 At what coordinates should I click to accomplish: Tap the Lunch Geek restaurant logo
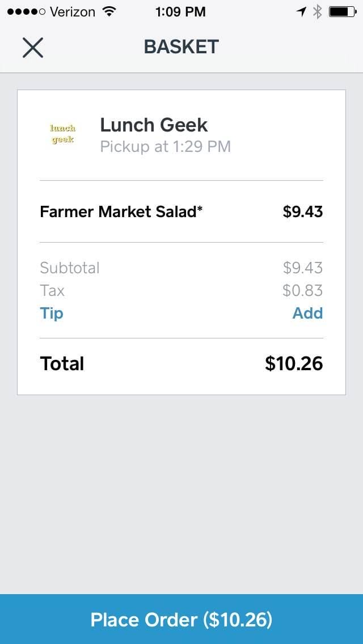click(62, 133)
